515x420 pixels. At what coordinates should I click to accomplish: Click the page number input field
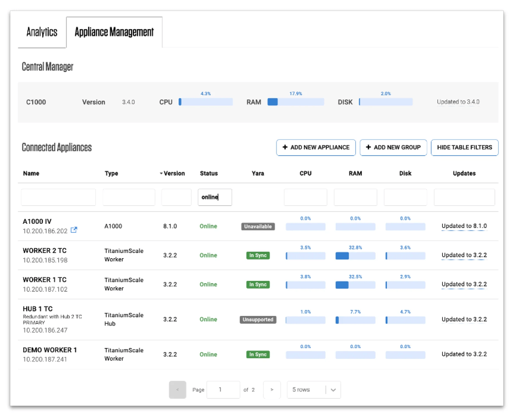click(223, 390)
